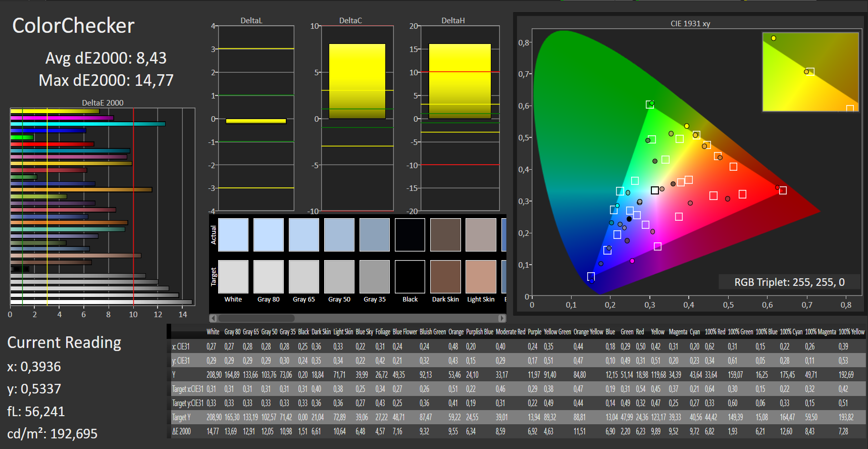The height and width of the screenshot is (449, 868).
Task: Select the Avg dE2000: 8,43 readout
Action: (106, 58)
